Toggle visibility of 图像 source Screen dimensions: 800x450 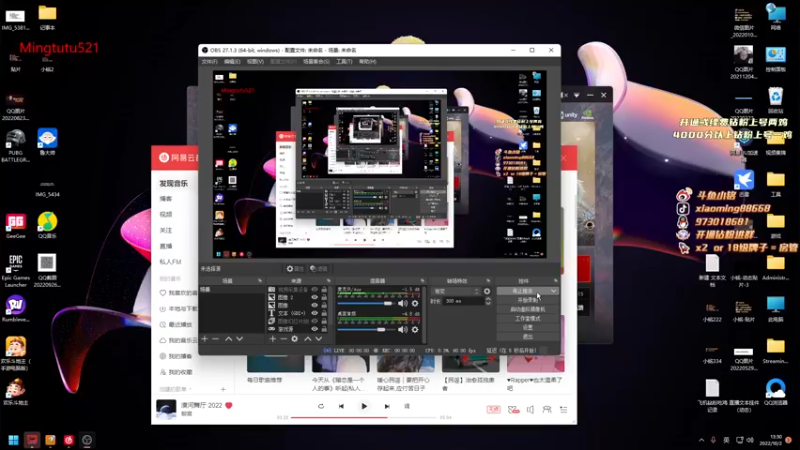click(x=315, y=305)
